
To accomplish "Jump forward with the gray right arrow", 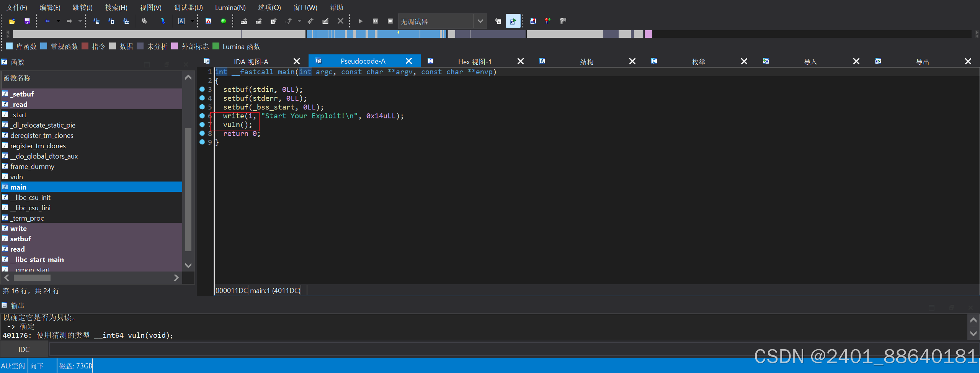I will (69, 21).
